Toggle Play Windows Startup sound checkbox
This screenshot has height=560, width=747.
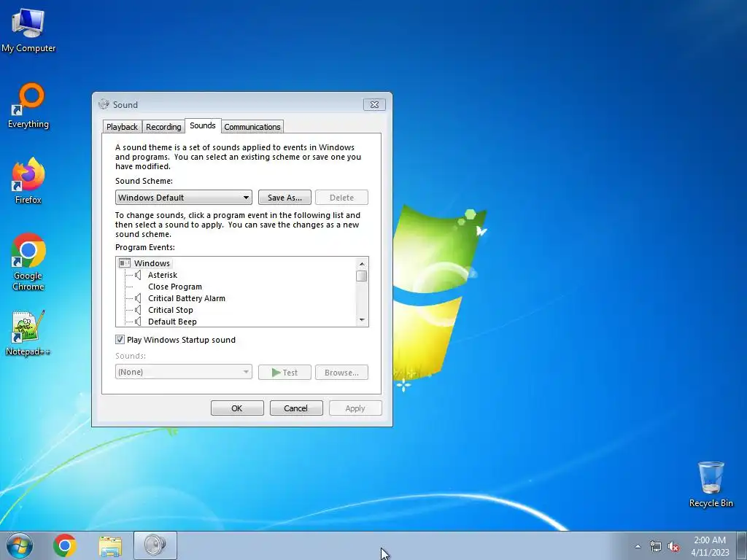pos(120,340)
